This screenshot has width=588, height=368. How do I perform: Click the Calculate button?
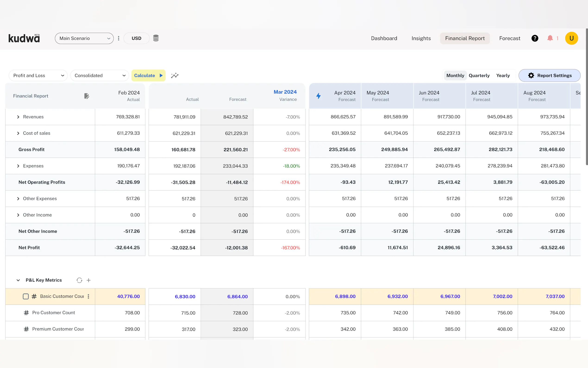click(148, 76)
